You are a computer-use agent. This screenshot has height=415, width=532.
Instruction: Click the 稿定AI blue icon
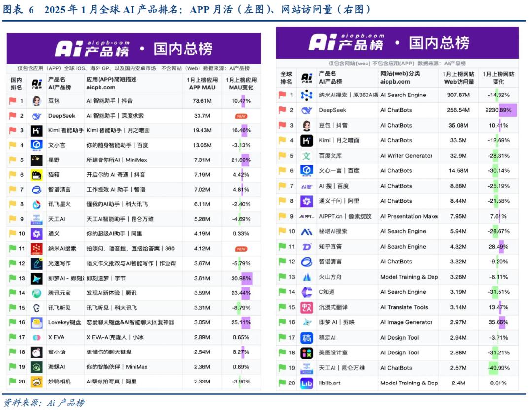tap(307, 338)
